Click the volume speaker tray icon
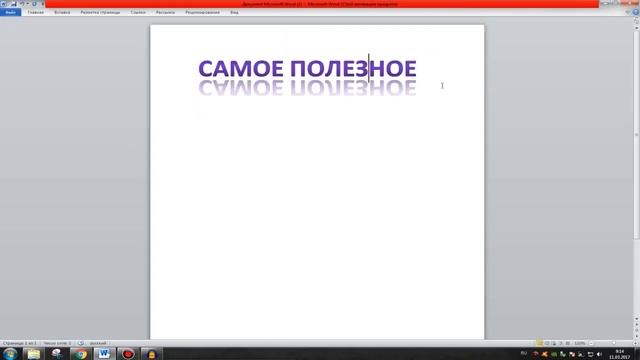Viewport: 640px width, 360px height. [600, 354]
